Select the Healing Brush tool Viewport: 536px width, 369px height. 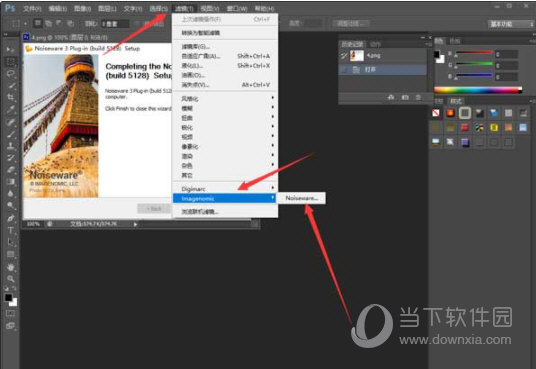point(10,122)
